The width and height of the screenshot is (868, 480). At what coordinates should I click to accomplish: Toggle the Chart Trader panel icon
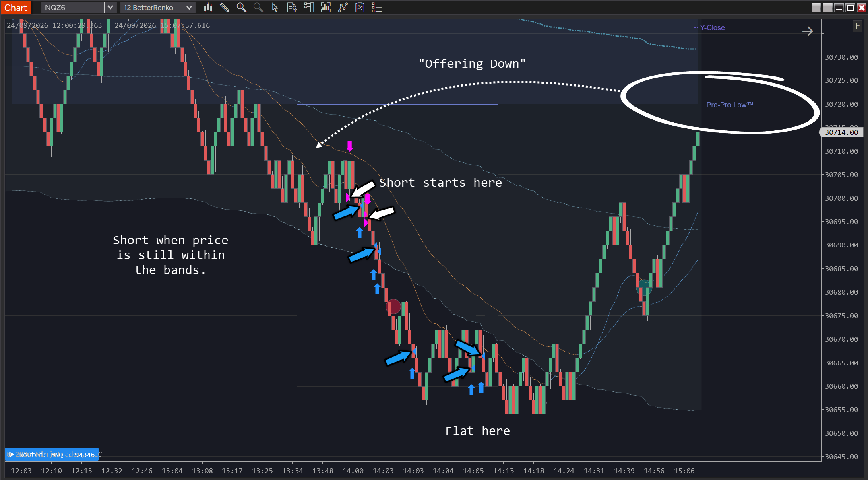coord(309,8)
